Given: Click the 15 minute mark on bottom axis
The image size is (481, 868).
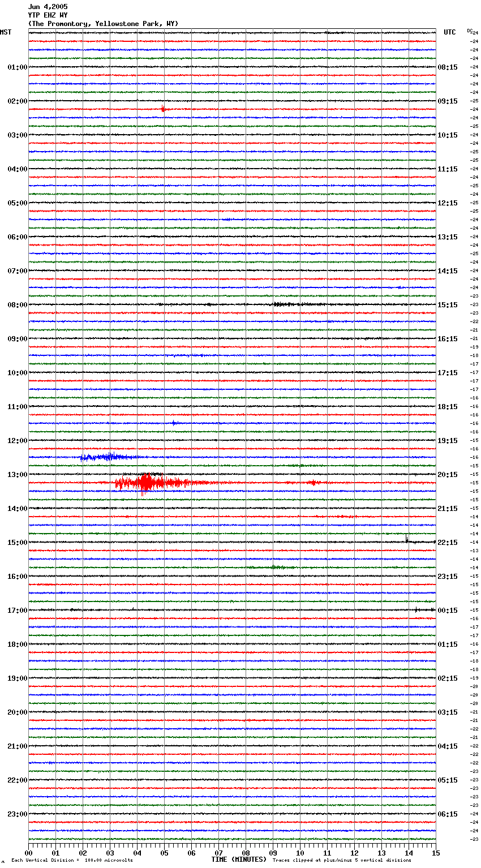Looking at the screenshot, I should 436,853.
